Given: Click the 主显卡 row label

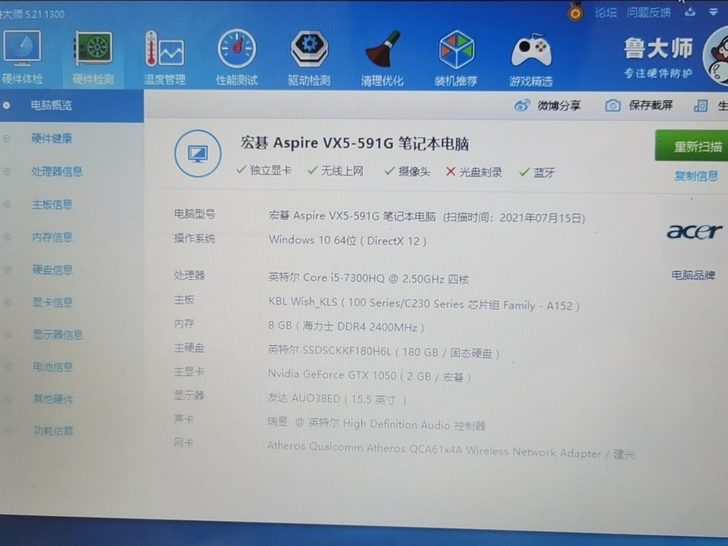Looking at the screenshot, I should [x=189, y=371].
